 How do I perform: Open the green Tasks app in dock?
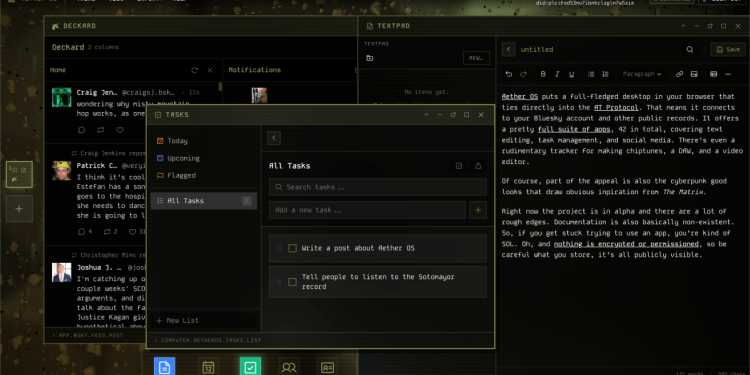[x=250, y=367]
